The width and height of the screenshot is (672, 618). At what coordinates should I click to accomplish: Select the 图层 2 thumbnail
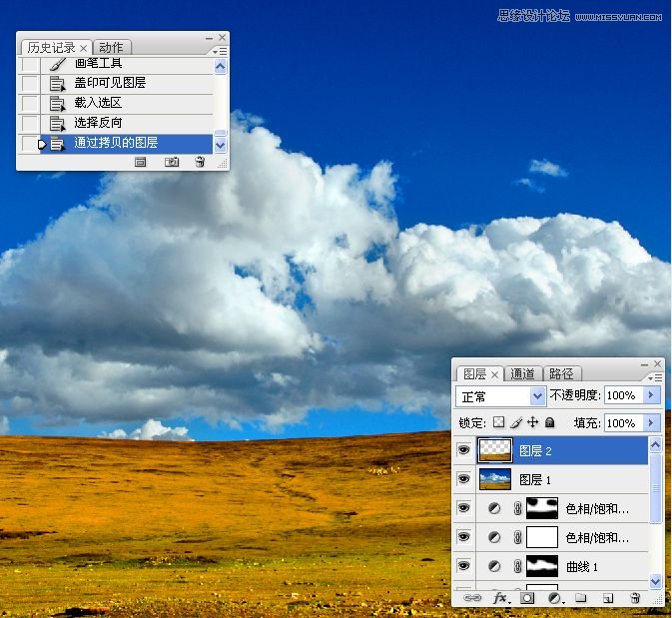(x=495, y=450)
